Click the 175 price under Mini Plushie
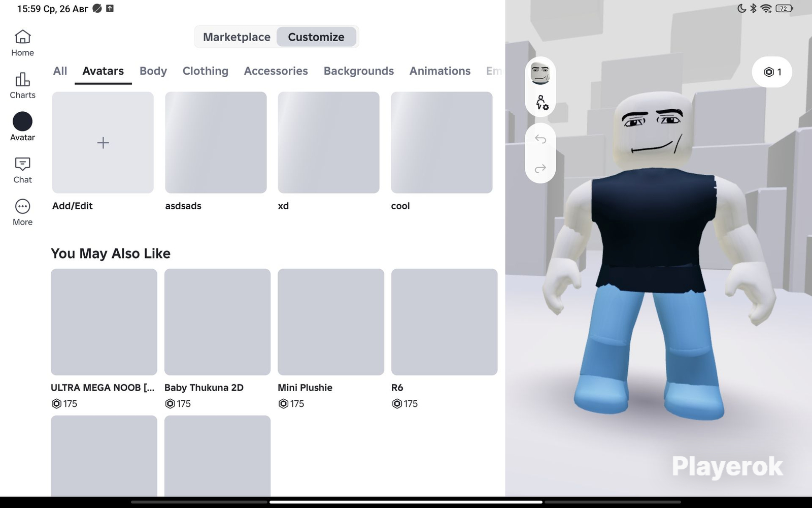The image size is (812, 508). [291, 404]
